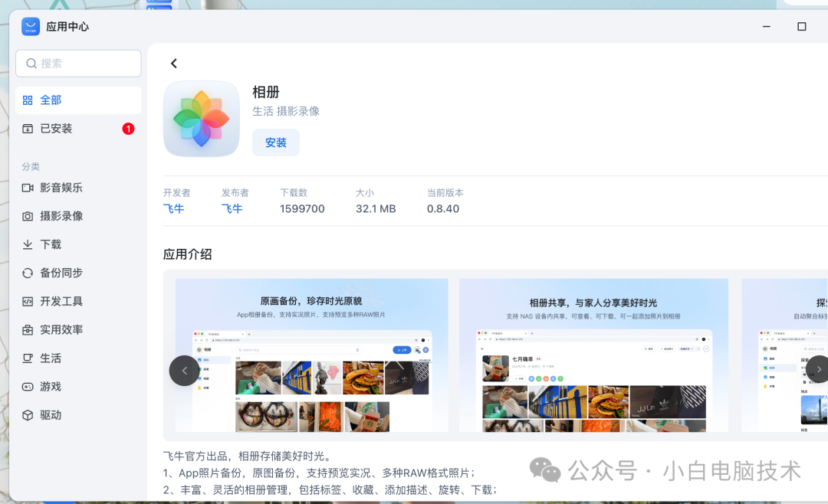Click the red update badge showing 1
This screenshot has width=828, height=504.
tap(128, 129)
